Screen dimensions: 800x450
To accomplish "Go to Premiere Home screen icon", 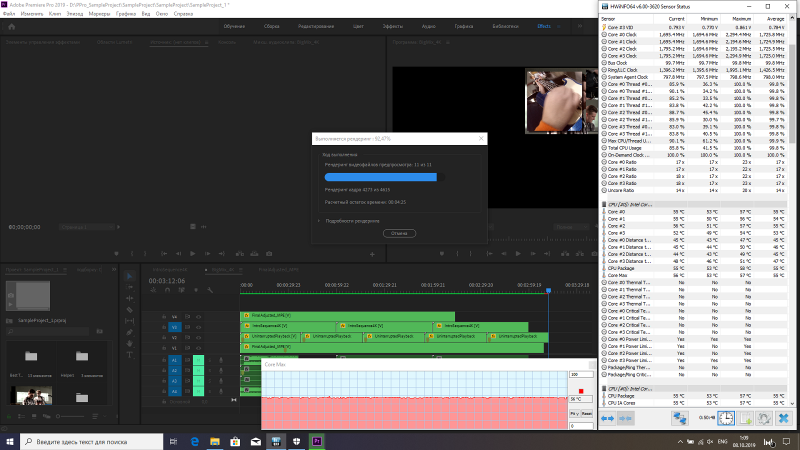I will point(12,27).
